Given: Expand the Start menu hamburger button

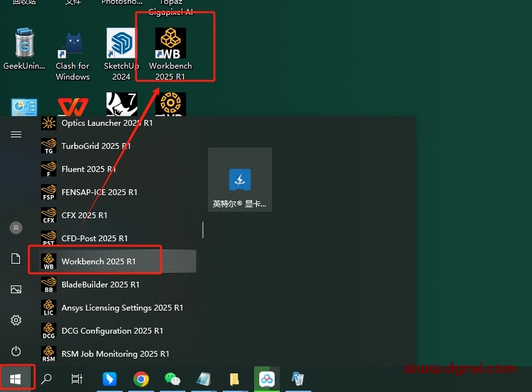Looking at the screenshot, I should 16,135.
